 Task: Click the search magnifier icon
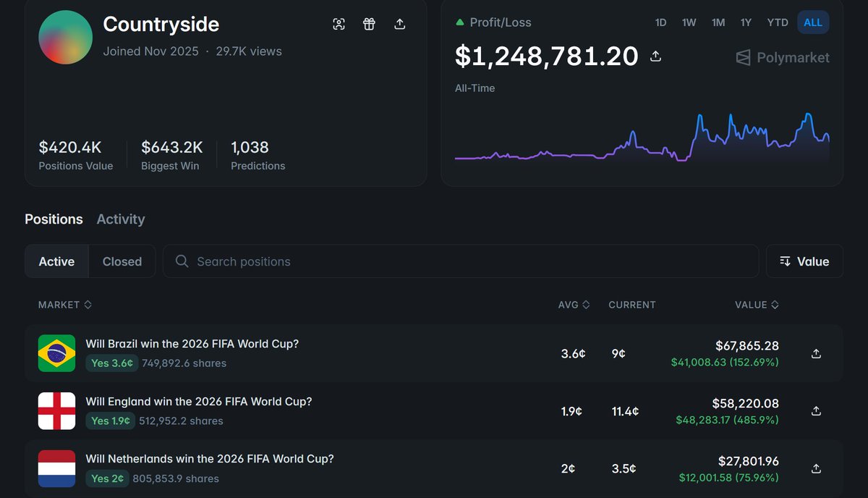tap(182, 261)
